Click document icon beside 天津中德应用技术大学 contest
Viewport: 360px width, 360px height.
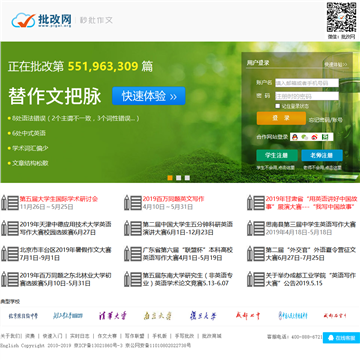click(x=10, y=228)
